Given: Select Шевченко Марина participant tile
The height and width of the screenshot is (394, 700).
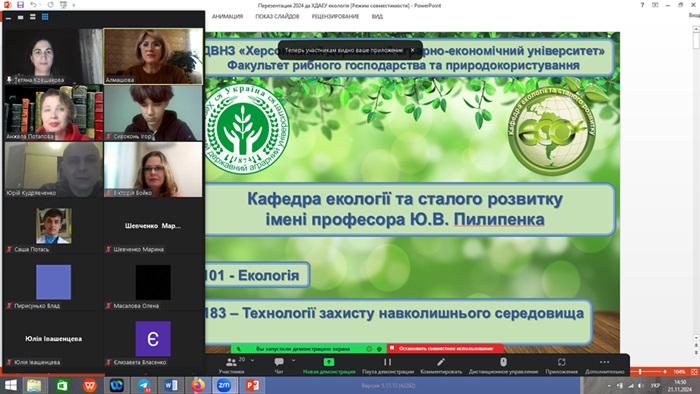Looking at the screenshot, I should coord(153,226).
